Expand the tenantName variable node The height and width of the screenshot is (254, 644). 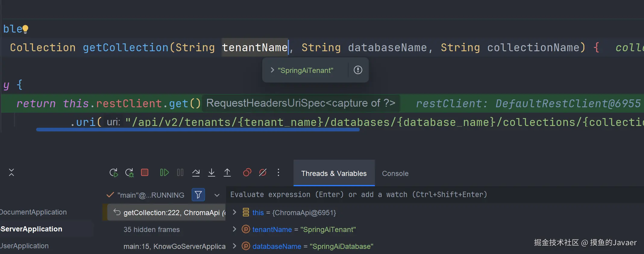tap(234, 229)
